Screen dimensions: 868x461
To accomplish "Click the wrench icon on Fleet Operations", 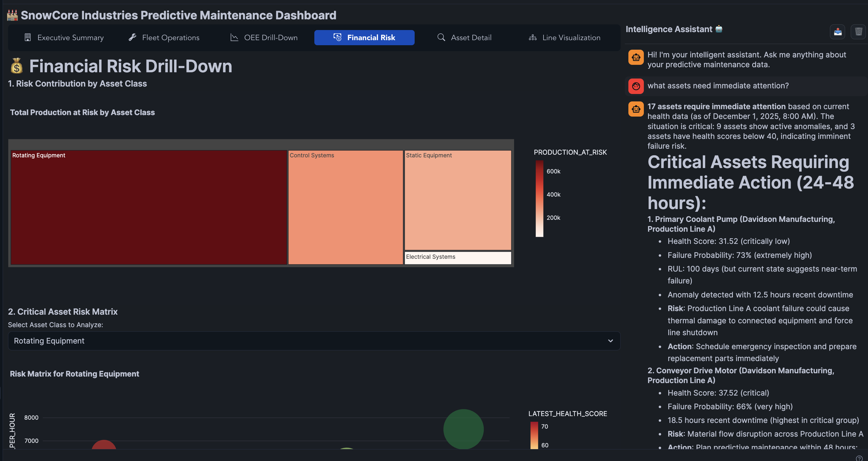I will 132,37.
